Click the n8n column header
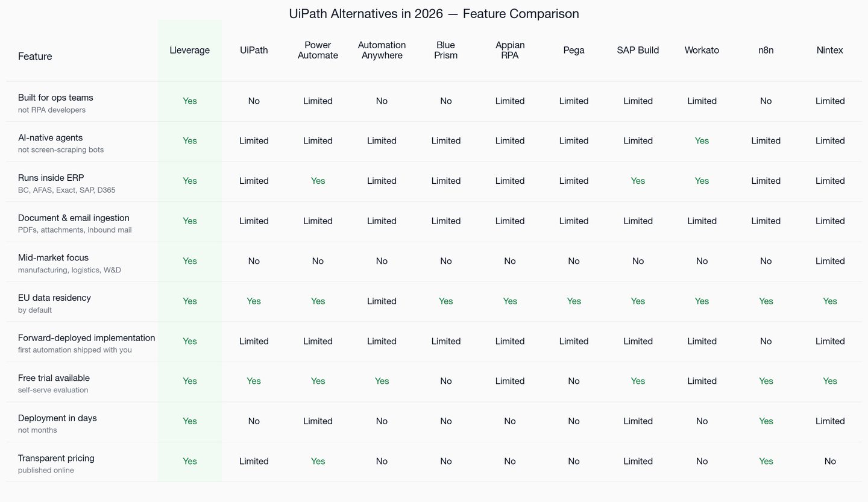868x502 pixels. (766, 50)
